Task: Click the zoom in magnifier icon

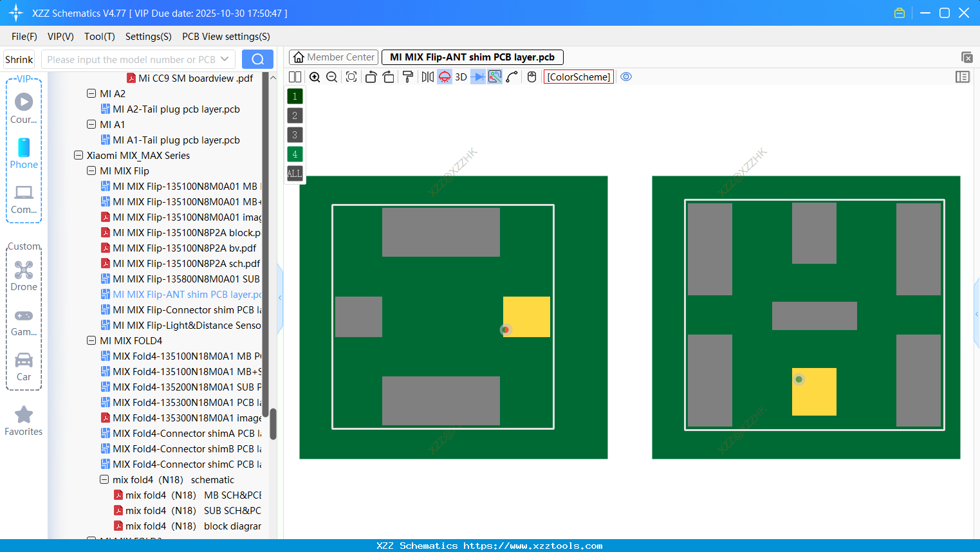Action: click(x=315, y=77)
